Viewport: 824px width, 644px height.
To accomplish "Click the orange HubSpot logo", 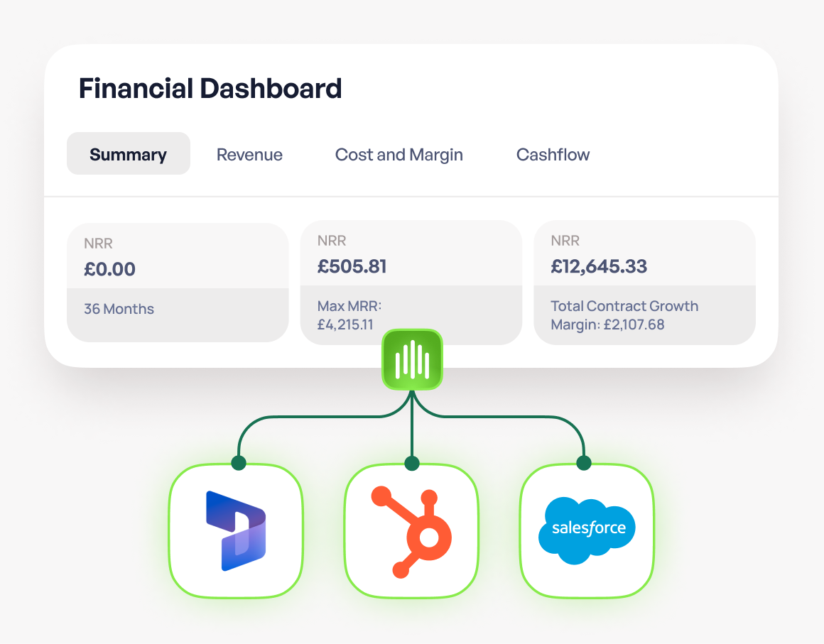I will pyautogui.click(x=411, y=530).
